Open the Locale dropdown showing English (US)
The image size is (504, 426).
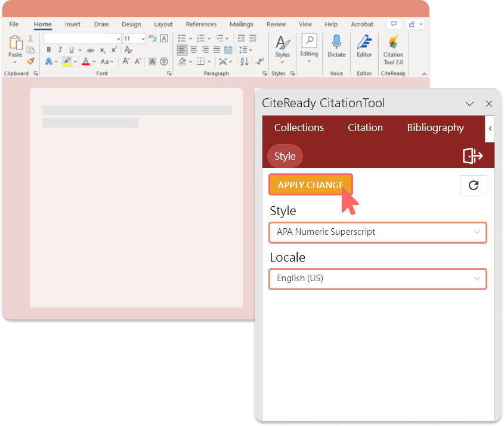(x=378, y=279)
